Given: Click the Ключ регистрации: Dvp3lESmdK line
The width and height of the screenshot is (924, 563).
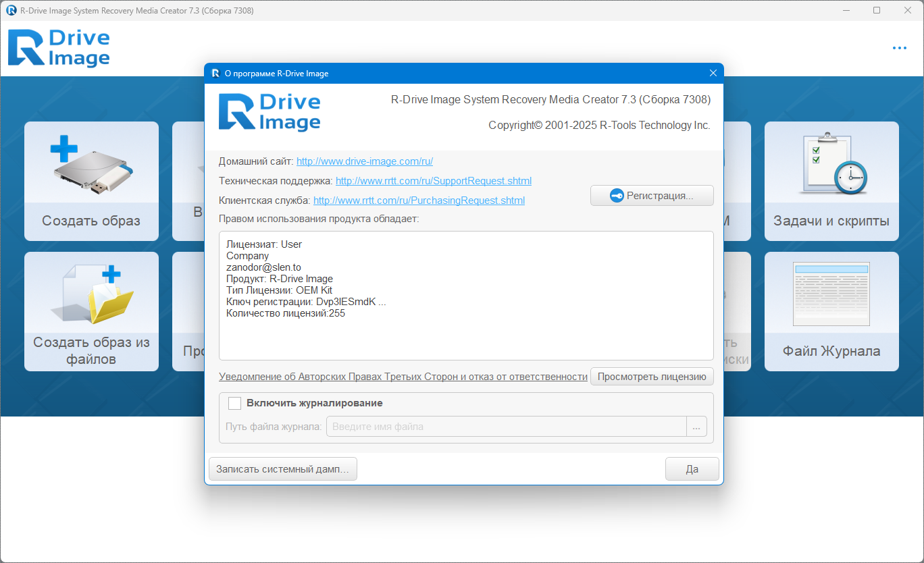Looking at the screenshot, I should click(306, 302).
